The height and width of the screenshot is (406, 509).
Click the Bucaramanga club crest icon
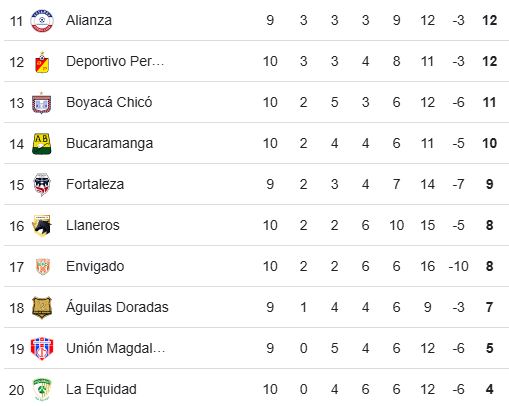(42, 144)
